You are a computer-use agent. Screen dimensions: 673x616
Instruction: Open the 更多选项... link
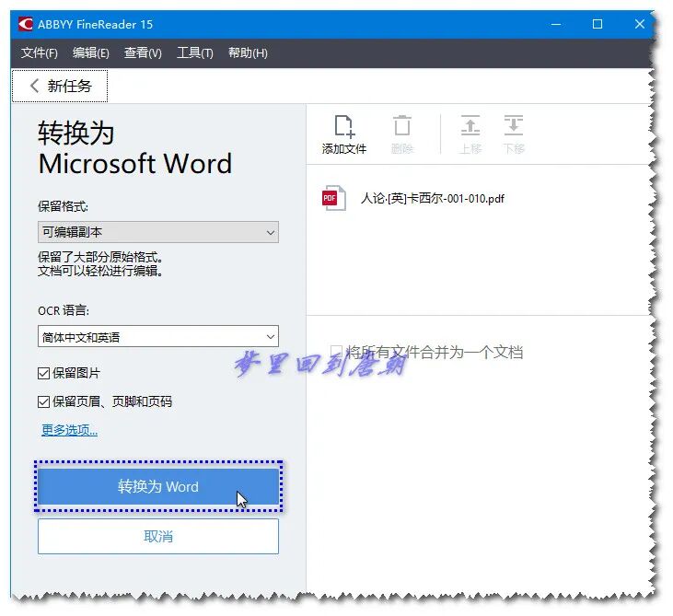click(70, 430)
